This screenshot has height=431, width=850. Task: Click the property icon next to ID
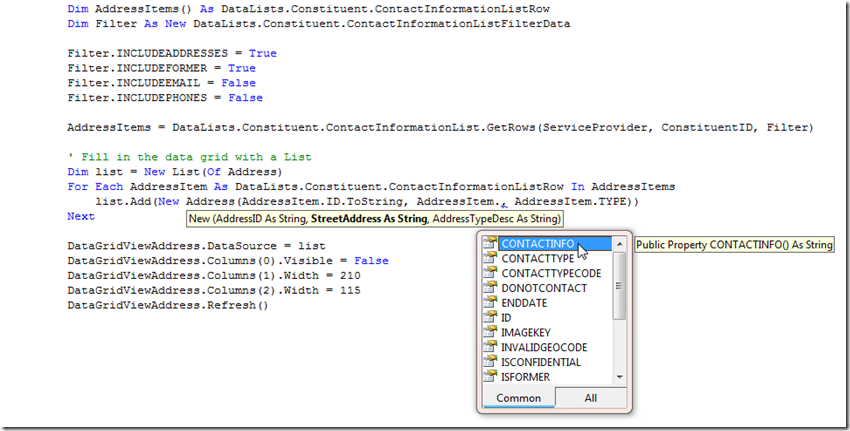coord(490,318)
